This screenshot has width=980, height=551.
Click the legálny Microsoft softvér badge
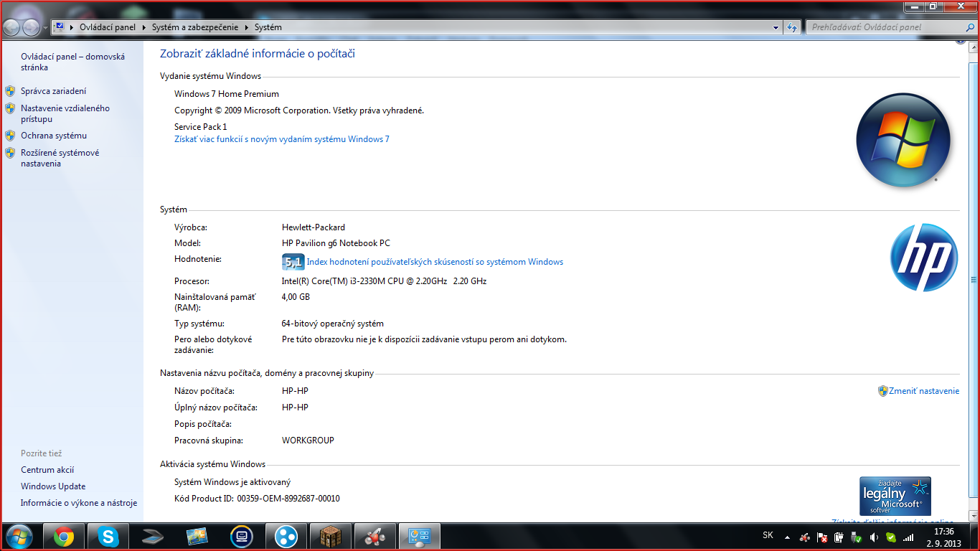pyautogui.click(x=895, y=496)
